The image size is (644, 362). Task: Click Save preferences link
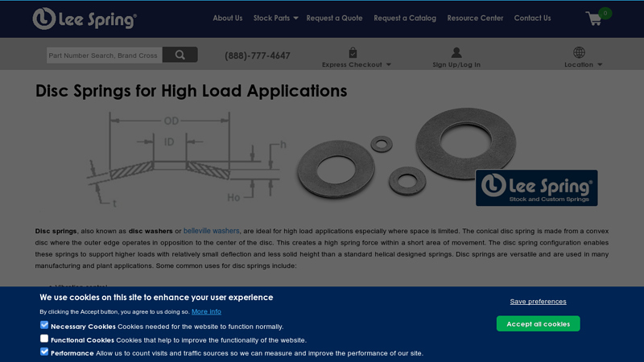pyautogui.click(x=538, y=302)
